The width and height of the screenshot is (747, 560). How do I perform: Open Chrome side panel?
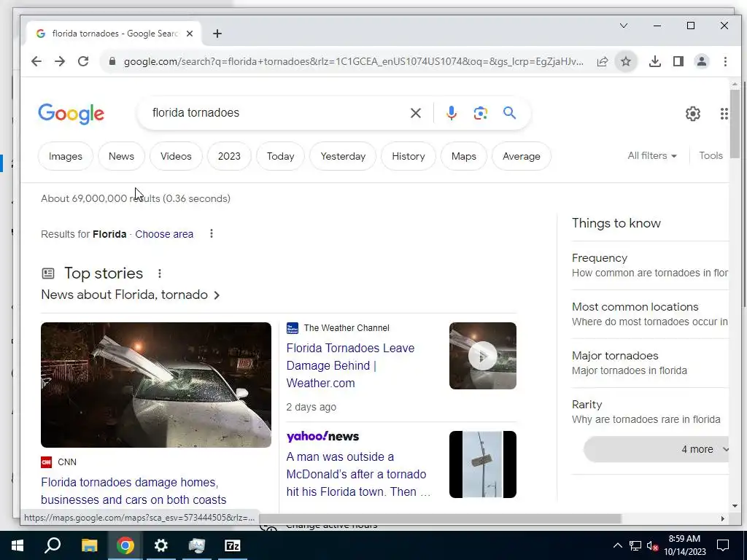point(678,61)
